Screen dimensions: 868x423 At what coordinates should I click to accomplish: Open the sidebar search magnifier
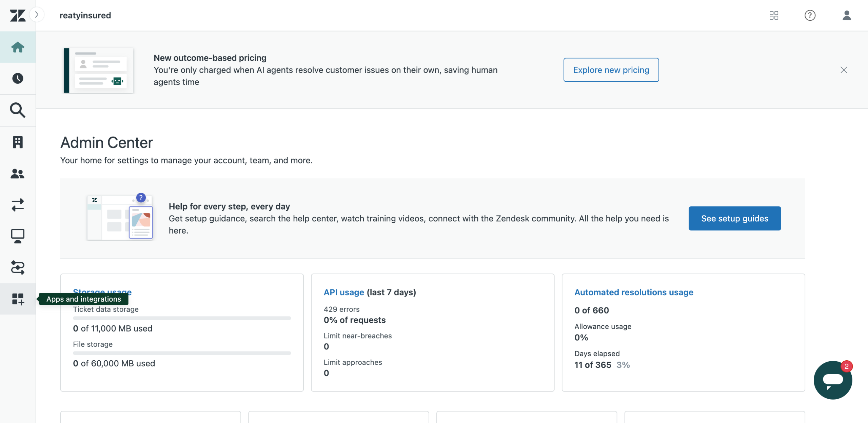coord(18,110)
